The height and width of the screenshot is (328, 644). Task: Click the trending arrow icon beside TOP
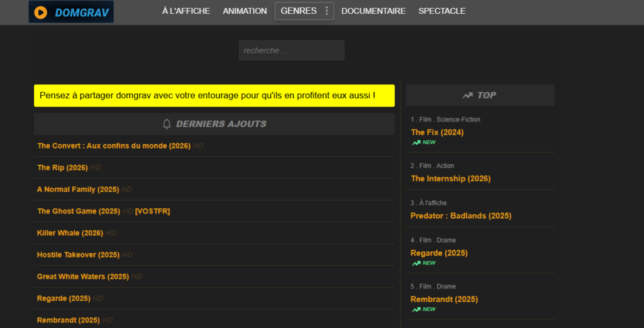tap(467, 95)
